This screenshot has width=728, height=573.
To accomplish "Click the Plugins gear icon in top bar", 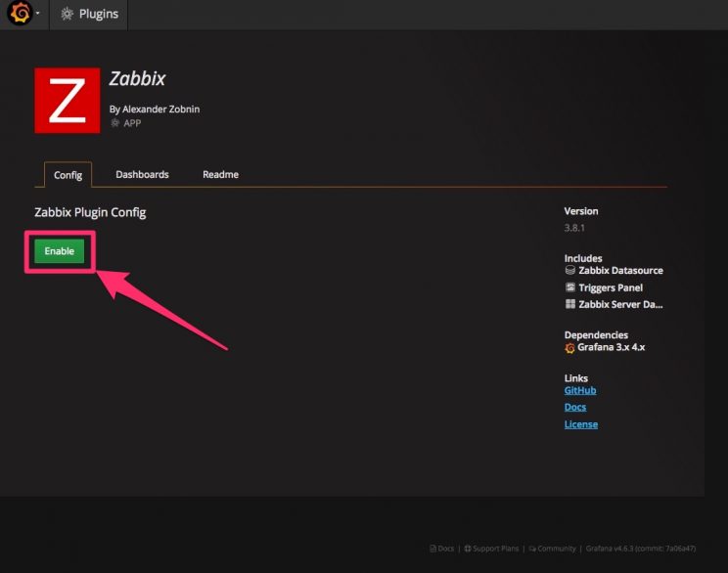I will (x=67, y=15).
